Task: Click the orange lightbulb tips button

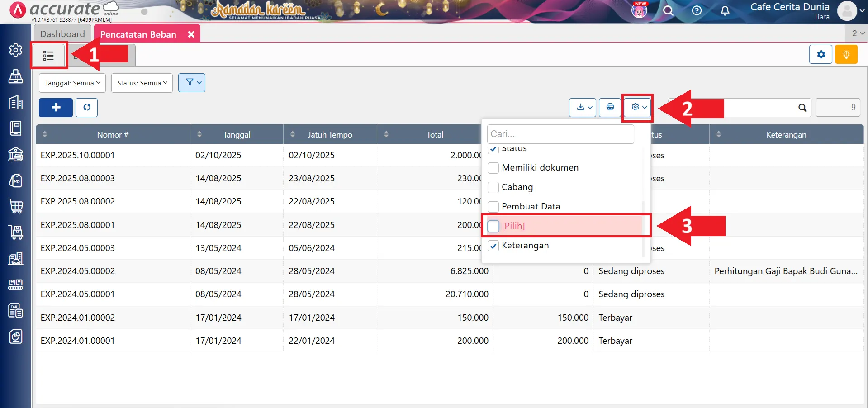Action: tap(846, 55)
